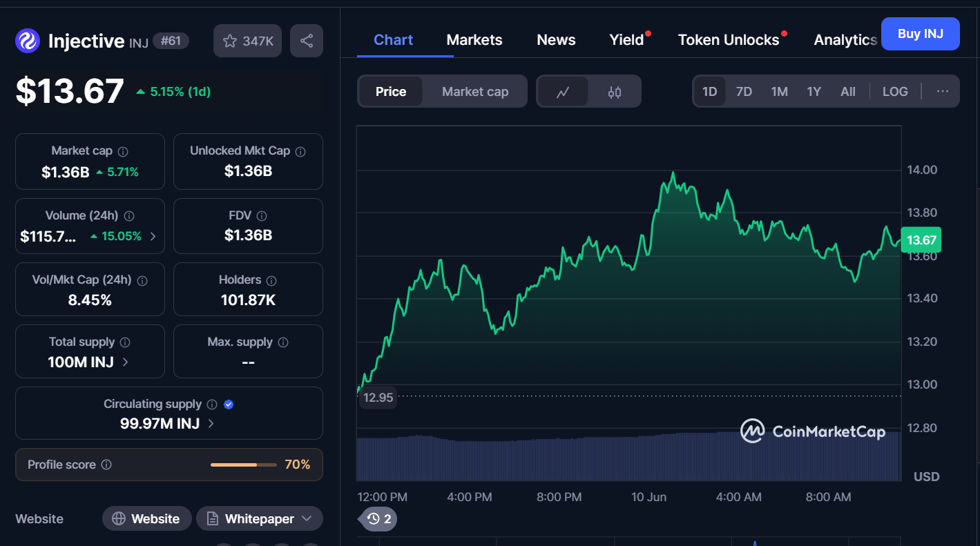The height and width of the screenshot is (546, 980).
Task: Click the 100M INJ total supply value
Action: pos(81,362)
